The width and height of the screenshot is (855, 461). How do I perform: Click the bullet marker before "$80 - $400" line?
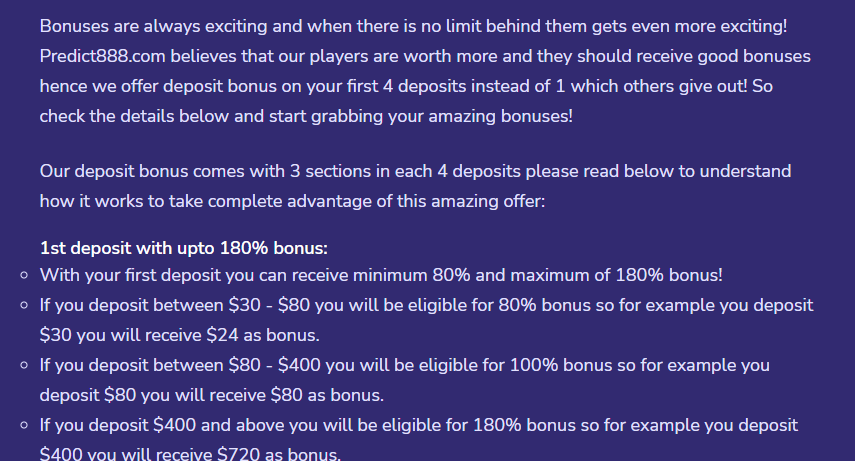point(24,366)
